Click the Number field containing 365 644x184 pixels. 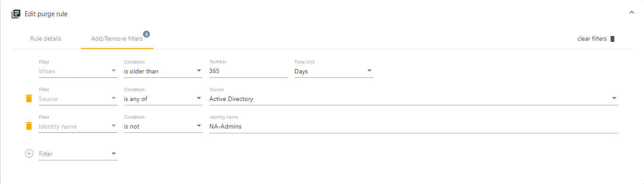click(x=248, y=71)
